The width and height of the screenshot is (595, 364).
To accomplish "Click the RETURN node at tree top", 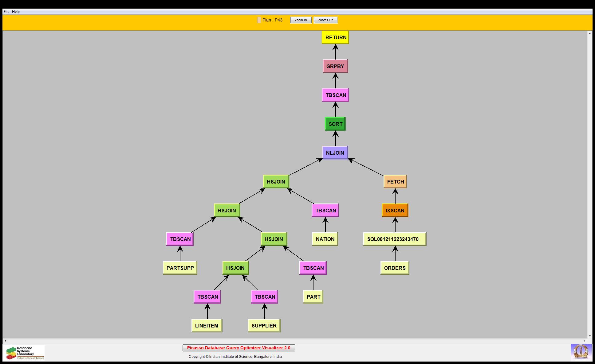I will [x=335, y=37].
